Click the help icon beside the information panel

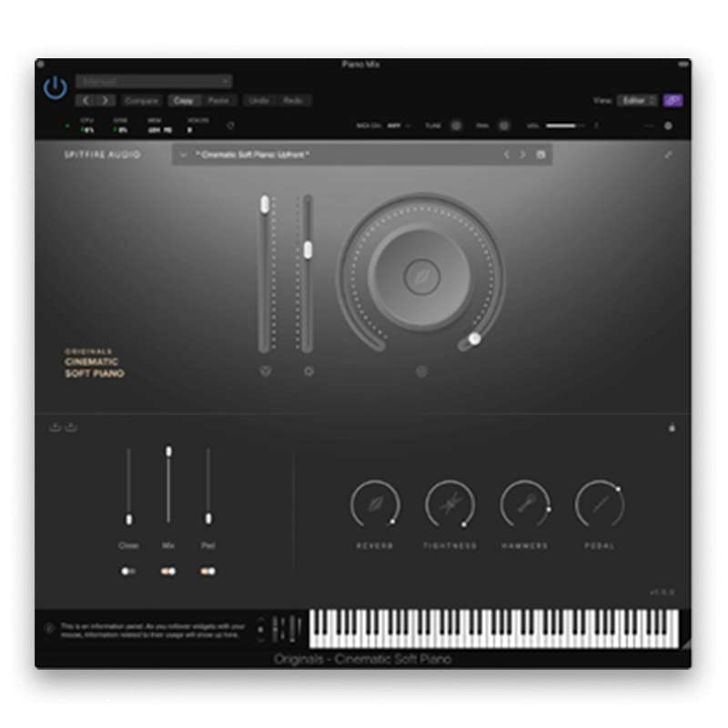click(x=49, y=628)
